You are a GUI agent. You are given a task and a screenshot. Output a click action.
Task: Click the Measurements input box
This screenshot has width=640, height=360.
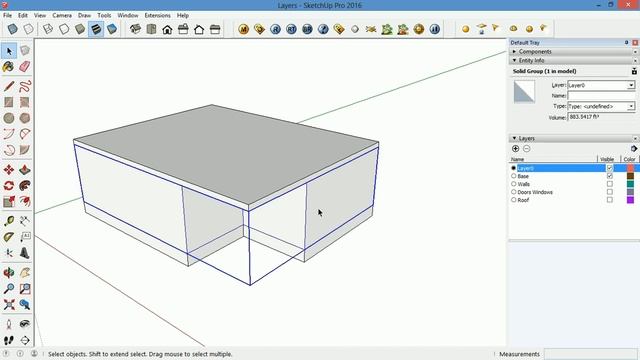pos(590,354)
